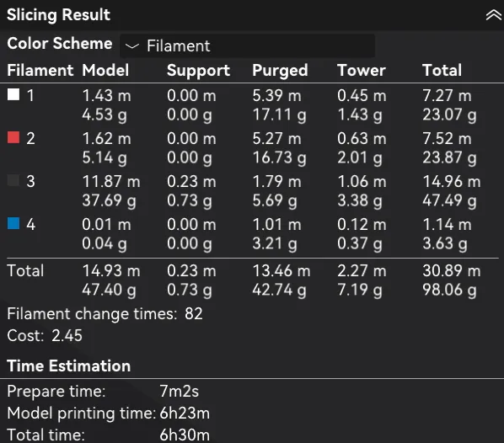This screenshot has width=504, height=443.
Task: Click the total weight 98.06 g
Action: 449,290
